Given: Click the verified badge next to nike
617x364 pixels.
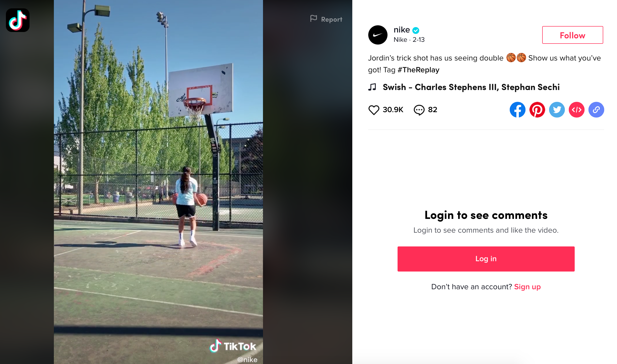Looking at the screenshot, I should [416, 30].
